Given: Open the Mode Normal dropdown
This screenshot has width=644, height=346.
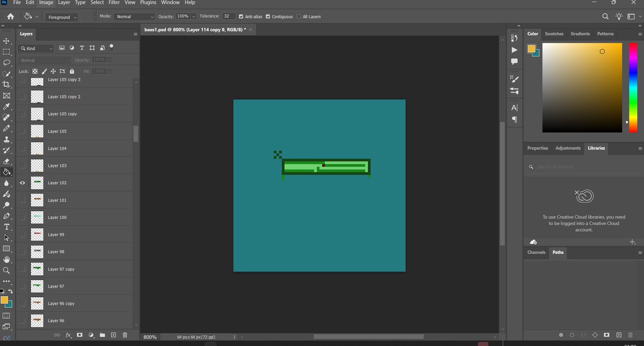Looking at the screenshot, I should 134,17.
